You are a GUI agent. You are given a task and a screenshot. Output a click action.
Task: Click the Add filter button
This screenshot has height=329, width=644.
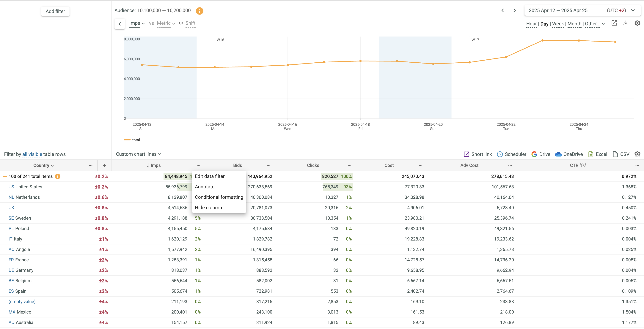click(x=55, y=11)
